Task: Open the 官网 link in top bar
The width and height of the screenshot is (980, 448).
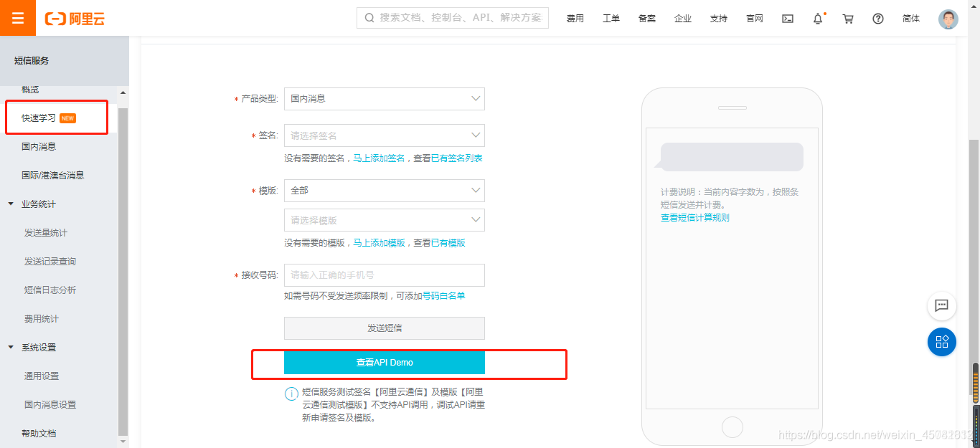Action: [x=755, y=19]
